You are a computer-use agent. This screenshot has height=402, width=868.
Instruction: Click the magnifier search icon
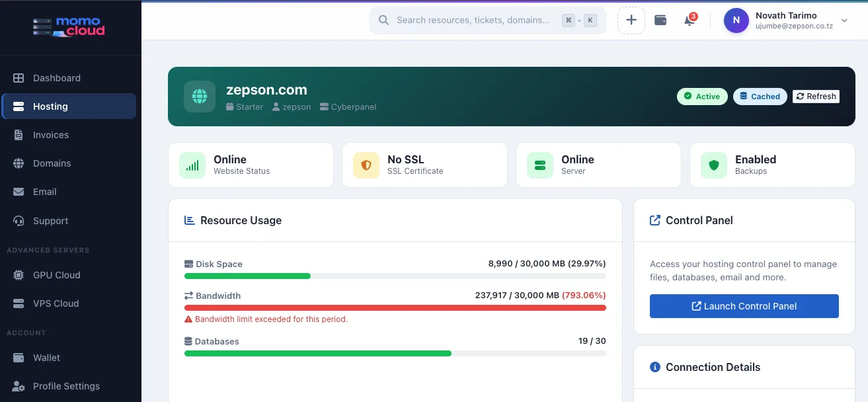pyautogui.click(x=383, y=20)
